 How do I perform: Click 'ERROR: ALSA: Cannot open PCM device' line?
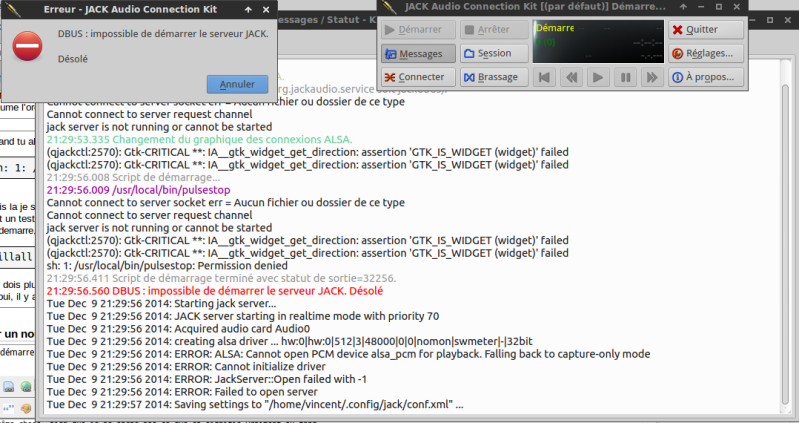point(348,354)
